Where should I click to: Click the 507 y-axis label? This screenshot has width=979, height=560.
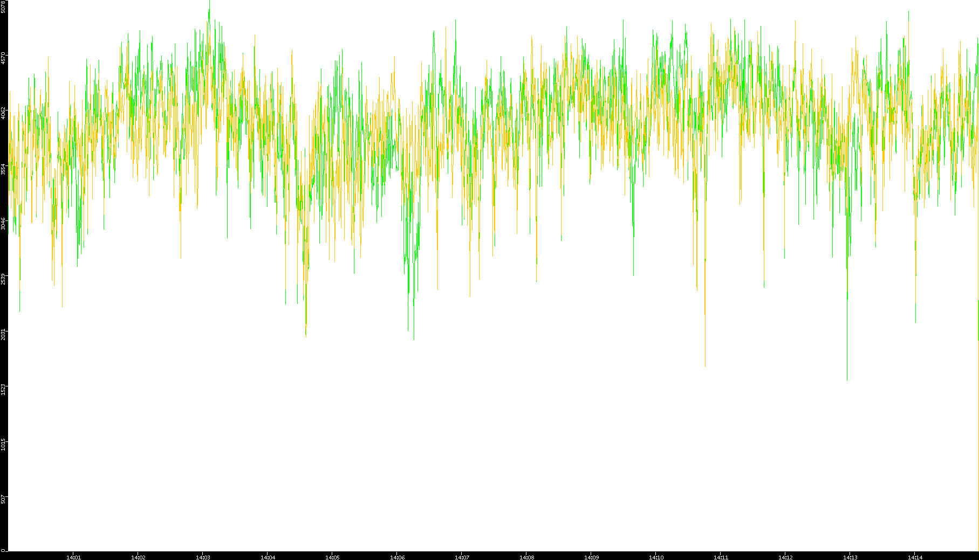[x=3, y=499]
